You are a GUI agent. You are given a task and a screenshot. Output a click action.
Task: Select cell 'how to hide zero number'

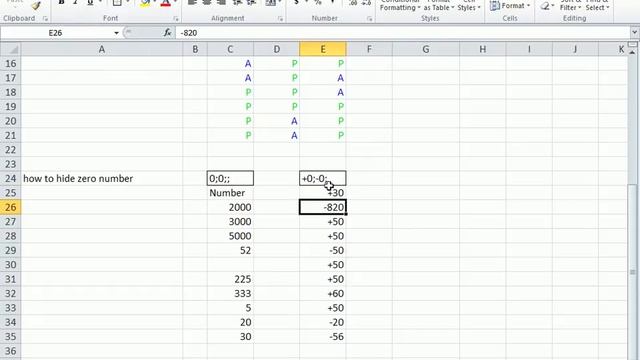pyautogui.click(x=102, y=178)
